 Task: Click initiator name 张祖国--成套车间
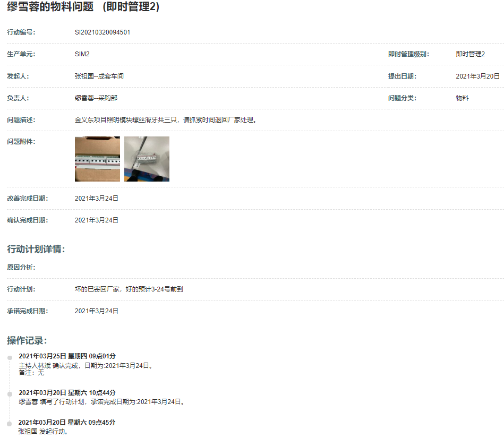99,76
